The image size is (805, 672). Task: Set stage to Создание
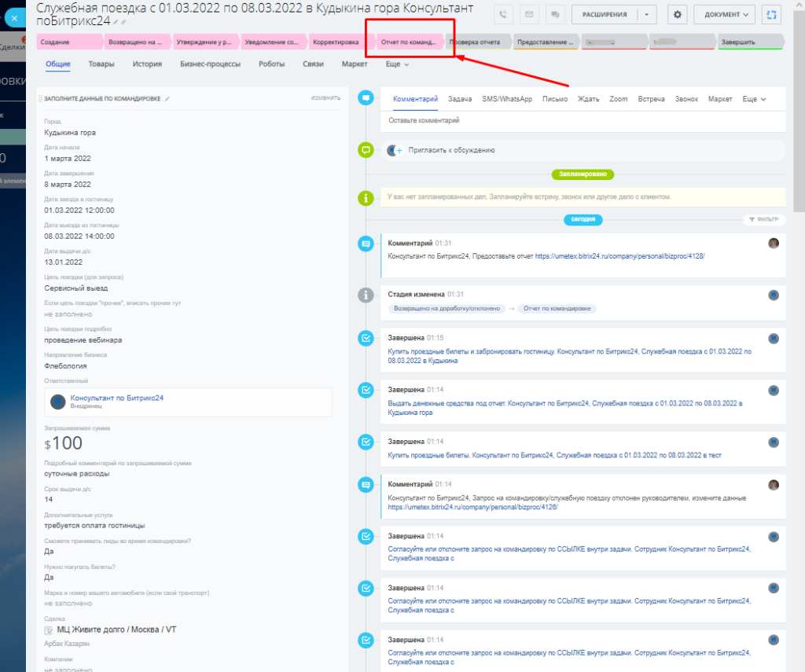click(x=70, y=42)
